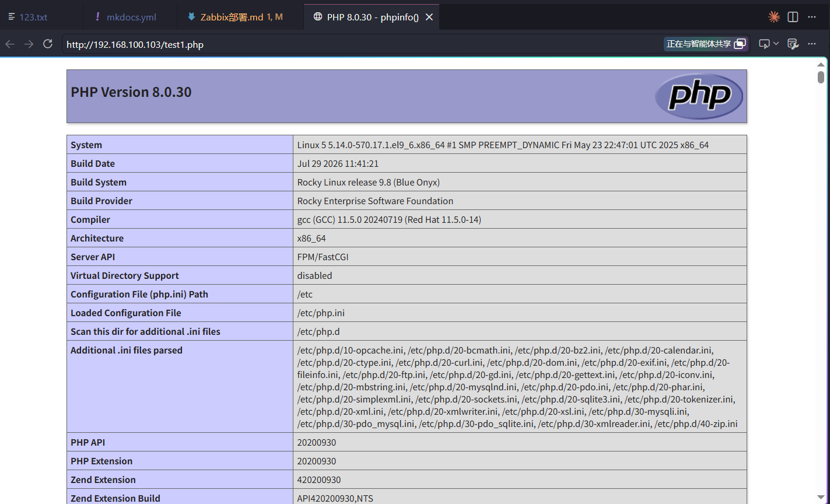Screen dimensions: 830x504
Task: Click the "420200930" Zend Extension value
Action: pyautogui.click(x=319, y=480)
